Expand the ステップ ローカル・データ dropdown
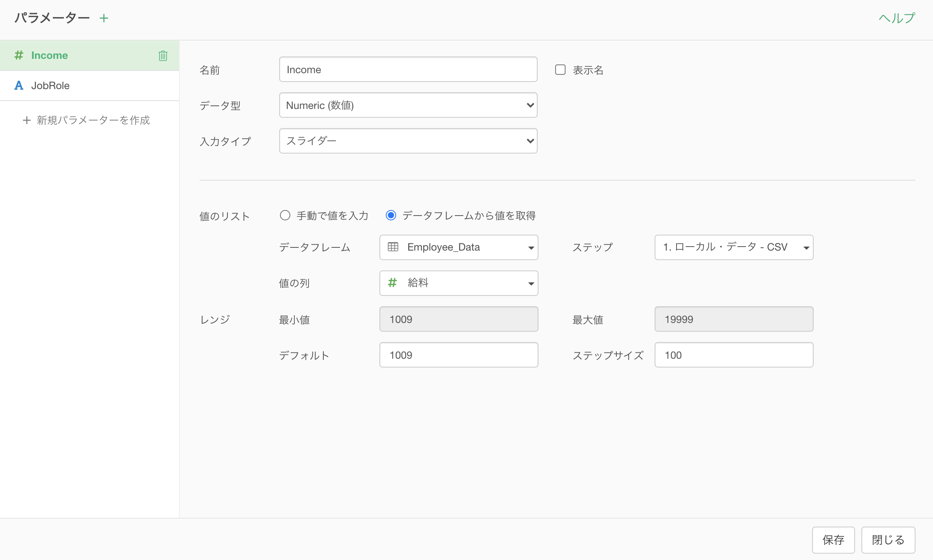The width and height of the screenshot is (933, 560). (x=733, y=247)
